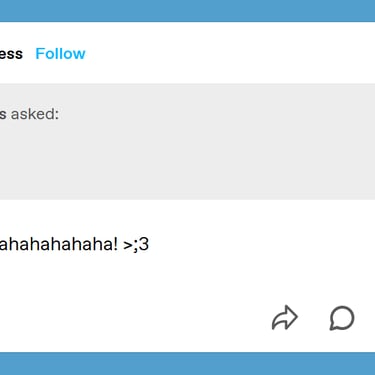Follow this blog from the post header
375x375 pixels.
(60, 54)
